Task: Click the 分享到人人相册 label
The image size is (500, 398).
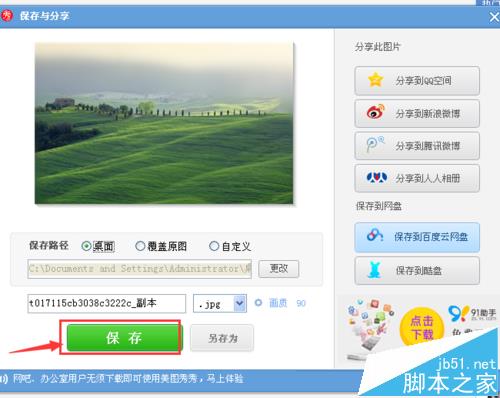Action: (x=428, y=178)
